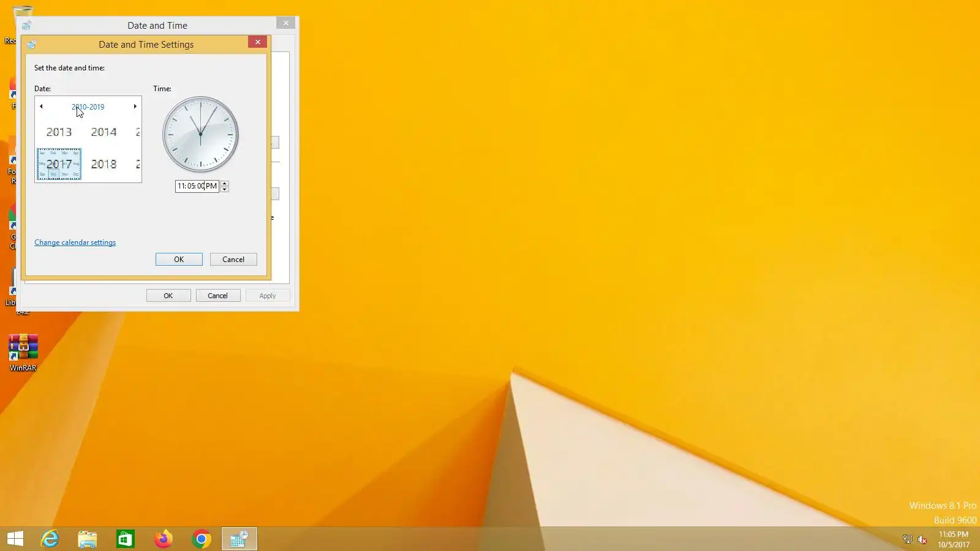Click the Date and Time Settings title icon
This screenshot has width=980, height=551.
[x=32, y=44]
